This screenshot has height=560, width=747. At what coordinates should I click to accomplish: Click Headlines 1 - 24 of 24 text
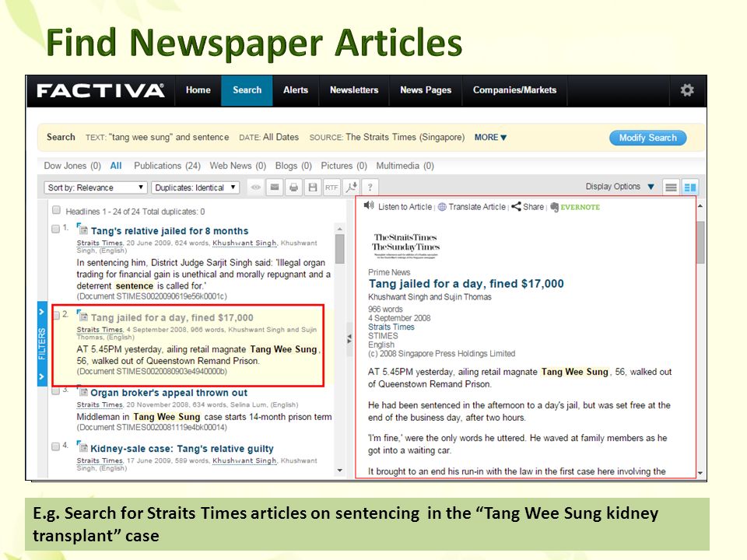(x=135, y=212)
